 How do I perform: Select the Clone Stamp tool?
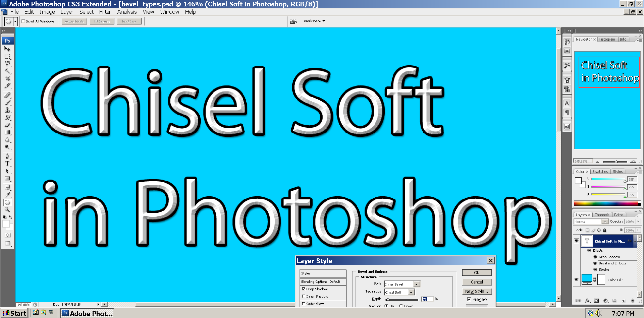point(7,110)
